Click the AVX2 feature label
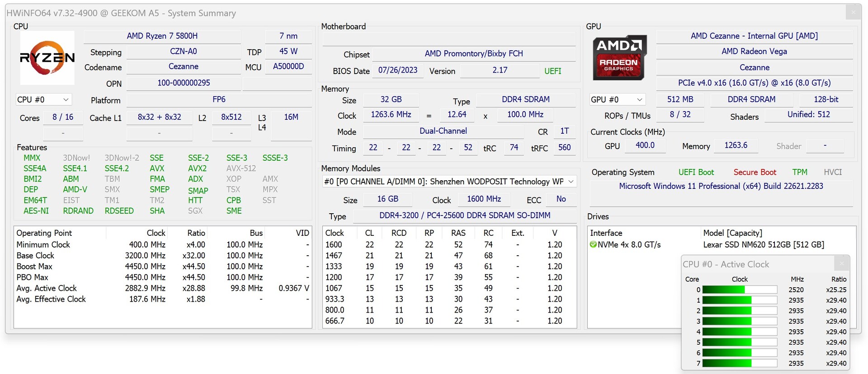This screenshot has width=868, height=374. pos(197,168)
